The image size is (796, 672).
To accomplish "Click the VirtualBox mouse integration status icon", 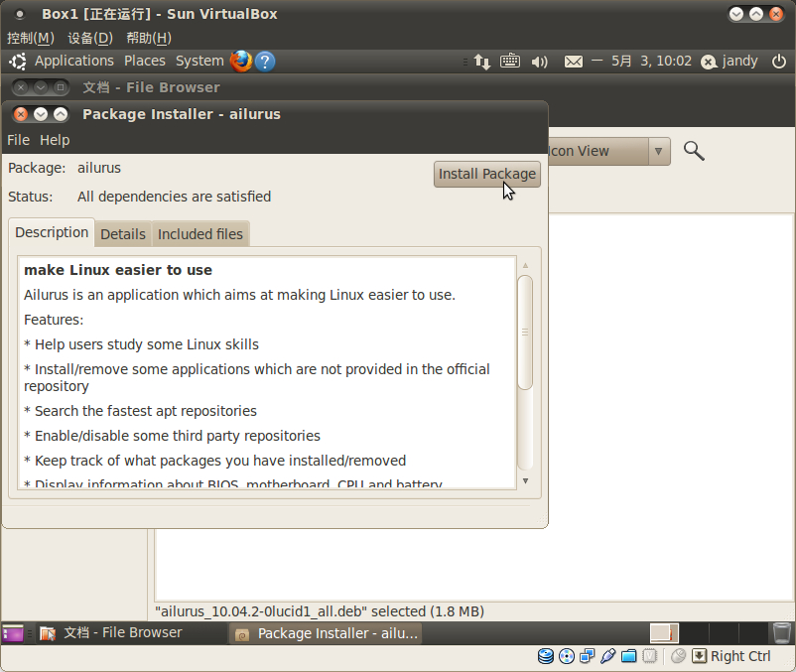I will tap(678, 656).
